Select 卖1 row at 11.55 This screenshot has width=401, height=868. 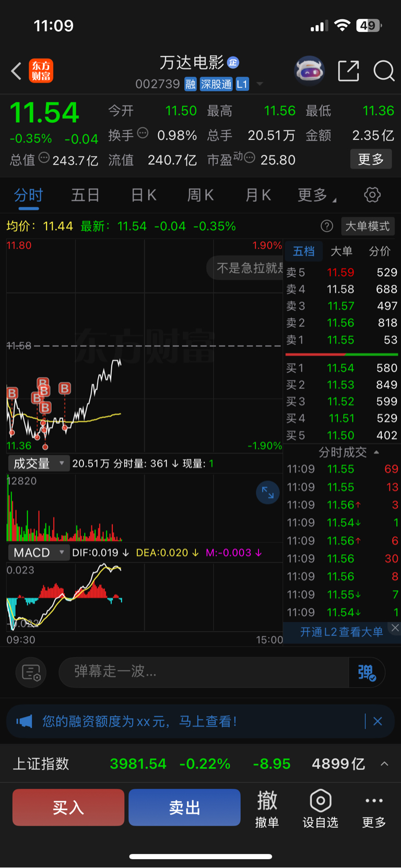point(341,340)
